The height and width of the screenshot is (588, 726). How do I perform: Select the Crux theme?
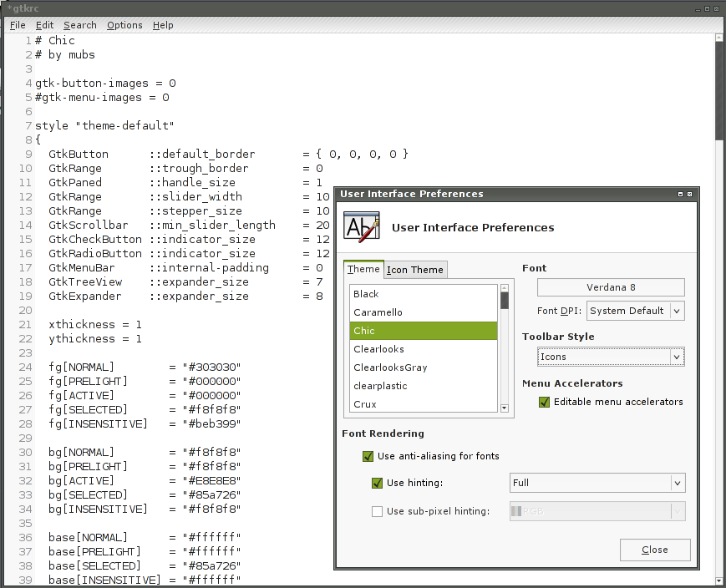424,403
